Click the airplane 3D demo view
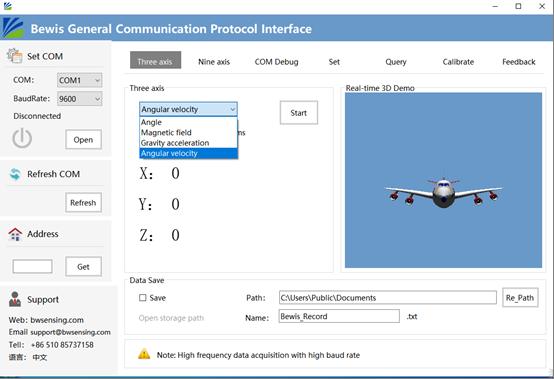554x379 pixels. point(443,180)
